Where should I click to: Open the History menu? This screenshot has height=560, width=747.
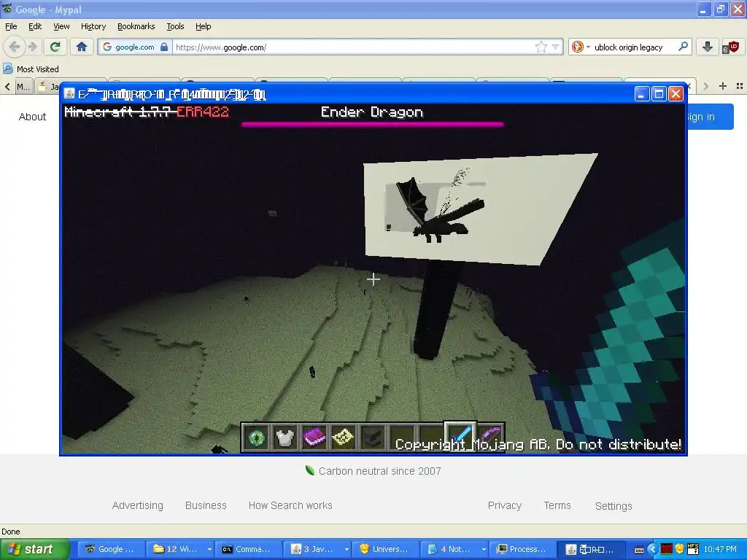coord(93,26)
